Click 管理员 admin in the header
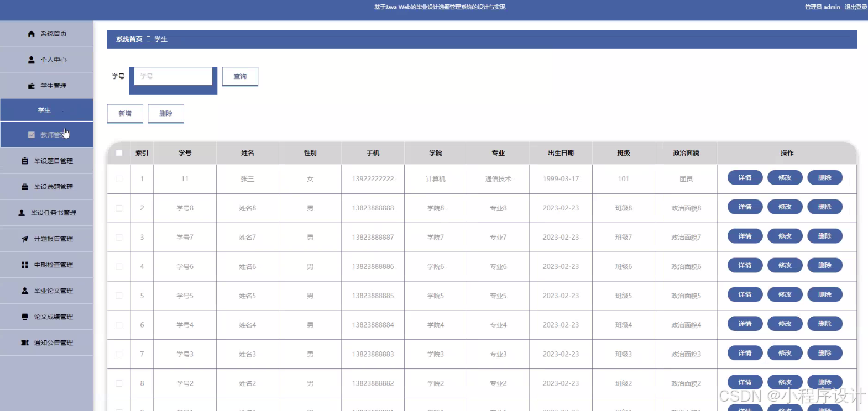Image resolution: width=868 pixels, height=411 pixels. point(822,7)
